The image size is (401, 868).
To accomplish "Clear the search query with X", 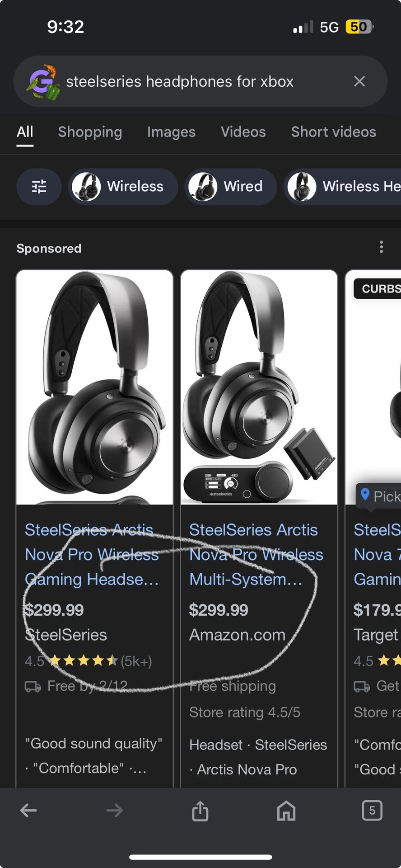I will pyautogui.click(x=359, y=81).
